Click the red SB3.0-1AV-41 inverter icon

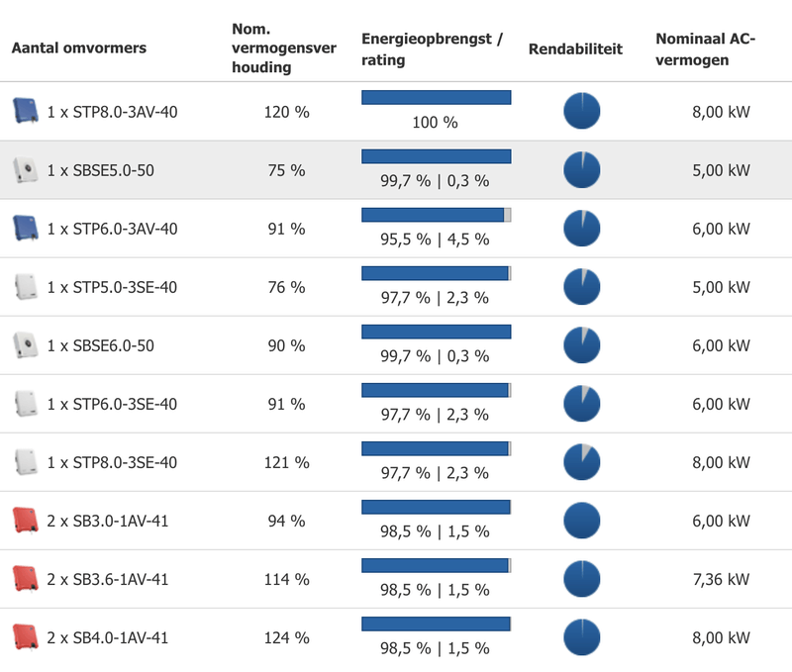pos(24,521)
